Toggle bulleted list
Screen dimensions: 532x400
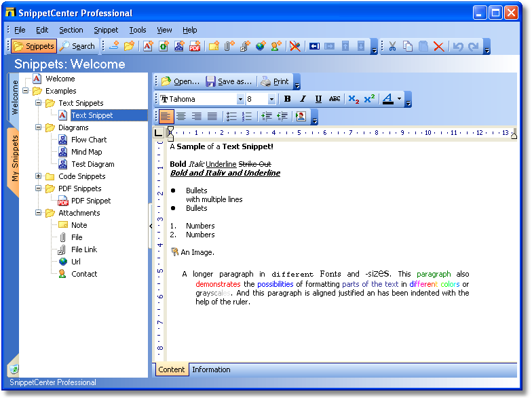[231, 117]
